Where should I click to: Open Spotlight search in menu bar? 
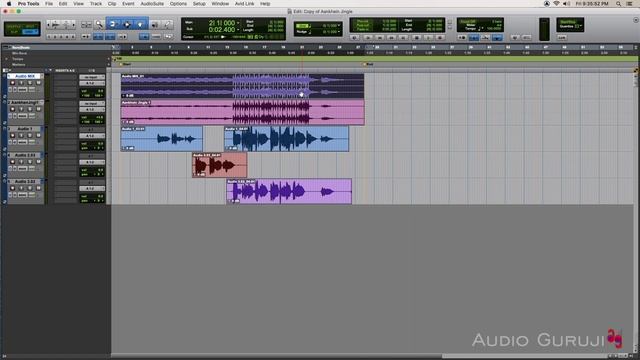tap(619, 4)
